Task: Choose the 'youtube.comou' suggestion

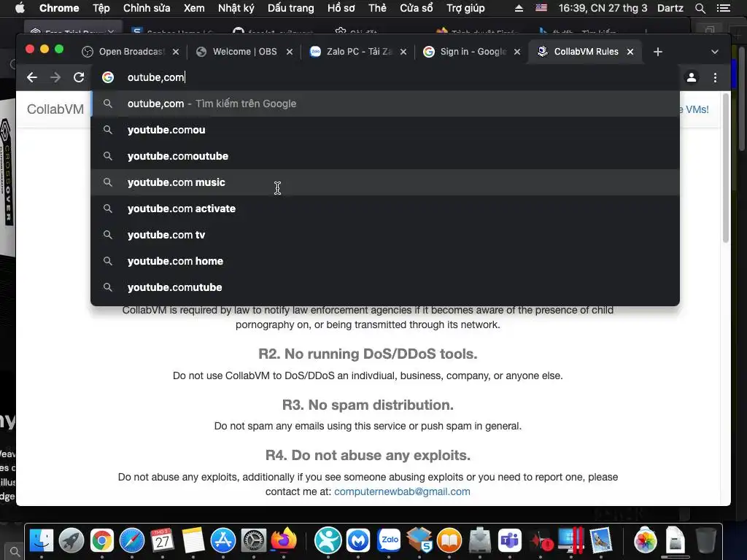Action: [x=385, y=130]
